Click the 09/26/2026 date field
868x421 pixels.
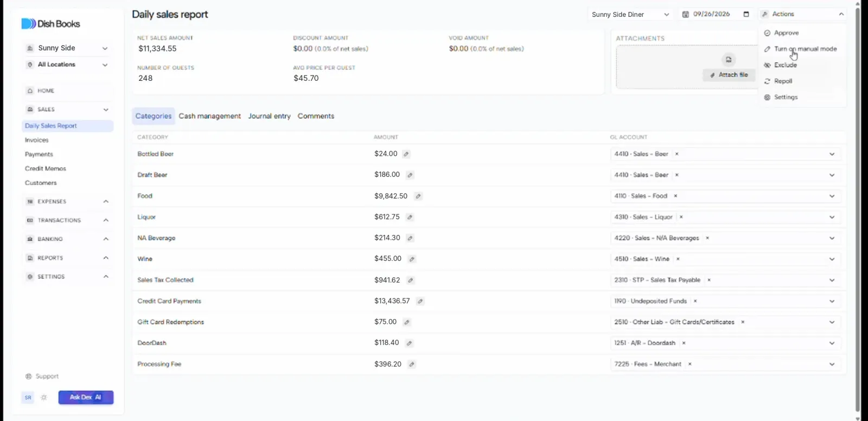[x=716, y=14]
